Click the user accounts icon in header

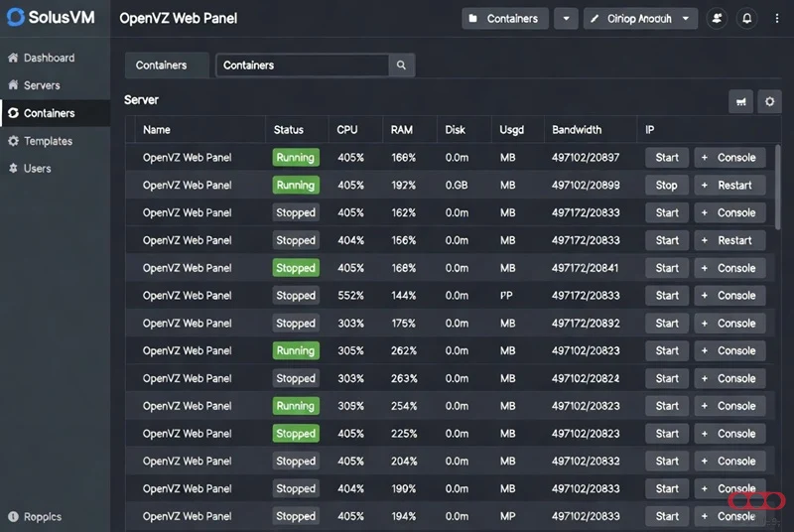coord(717,19)
